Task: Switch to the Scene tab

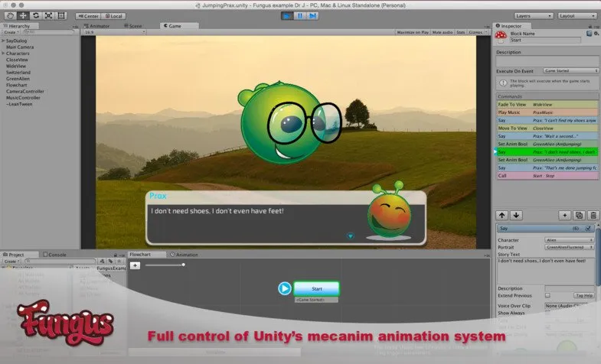Action: 133,26
